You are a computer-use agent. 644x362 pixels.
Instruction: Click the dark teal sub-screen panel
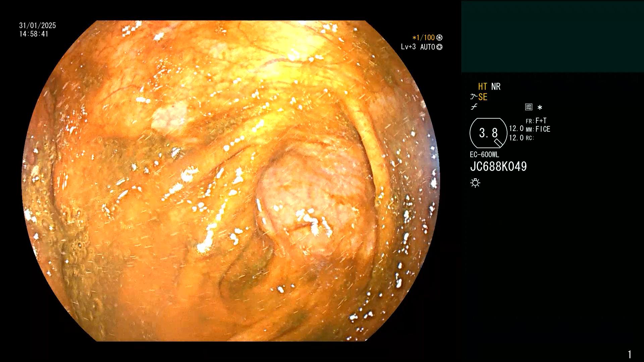point(552,36)
